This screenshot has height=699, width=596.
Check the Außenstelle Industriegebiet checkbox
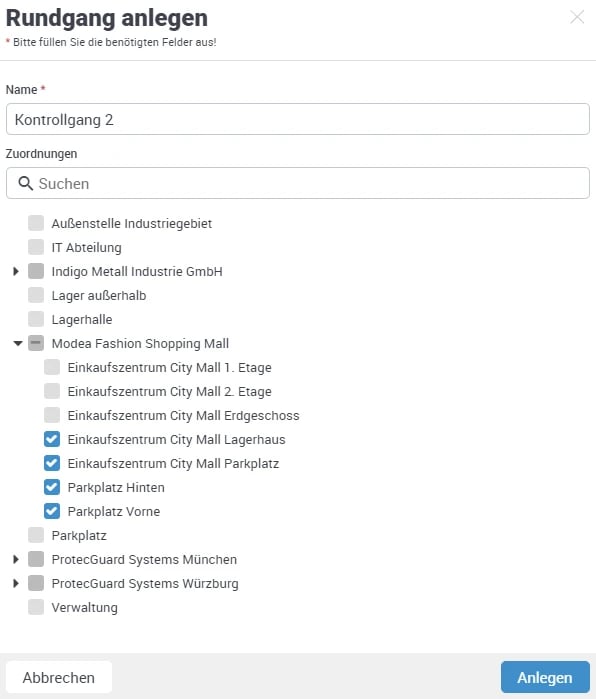coord(36,223)
